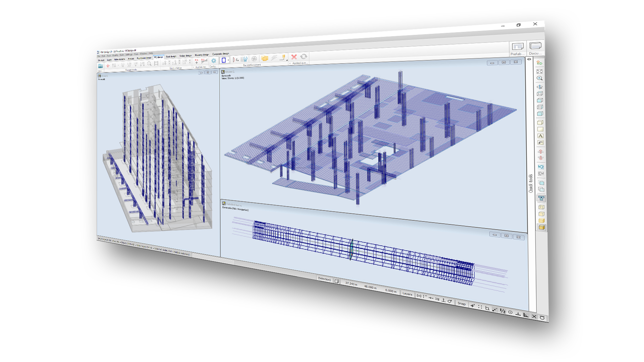This screenshot has height=362, width=644.
Task: Open the Config gear settings
Action: (x=213, y=61)
